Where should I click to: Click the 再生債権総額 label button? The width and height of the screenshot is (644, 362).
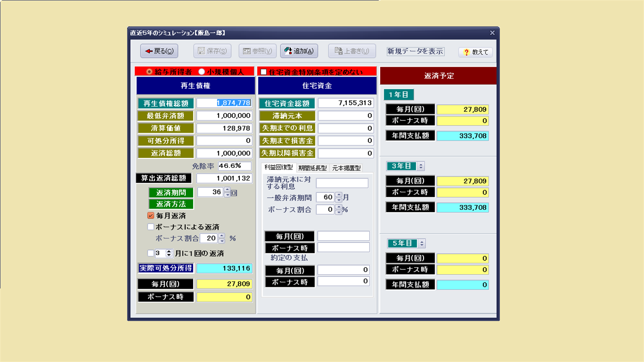[166, 103]
